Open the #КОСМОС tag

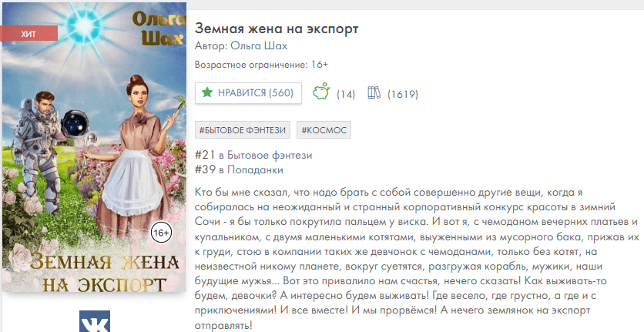click(x=324, y=130)
